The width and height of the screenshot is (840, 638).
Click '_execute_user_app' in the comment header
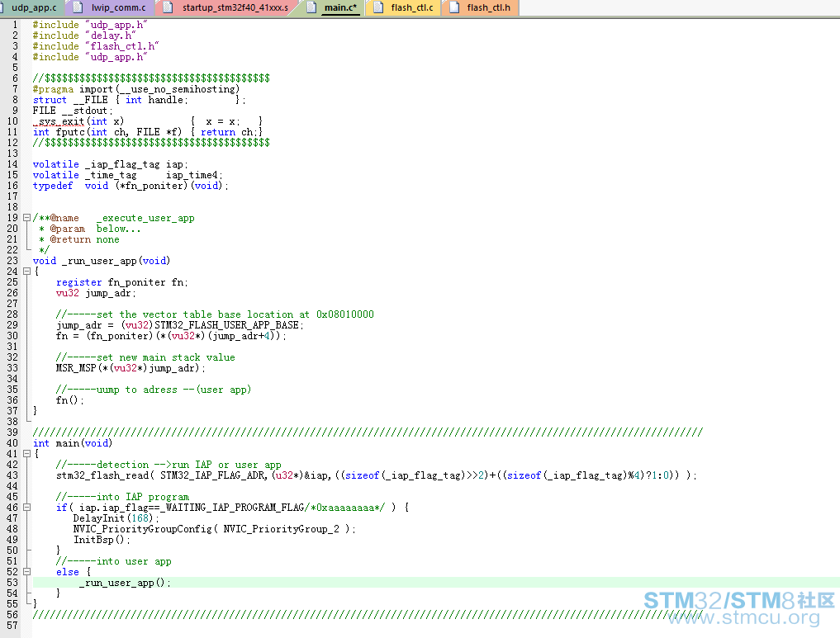(145, 218)
